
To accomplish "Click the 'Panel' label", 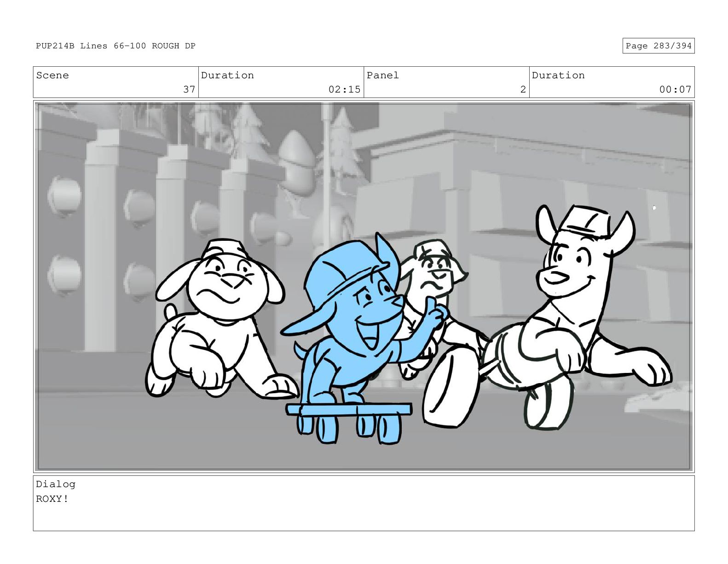I will 382,76.
